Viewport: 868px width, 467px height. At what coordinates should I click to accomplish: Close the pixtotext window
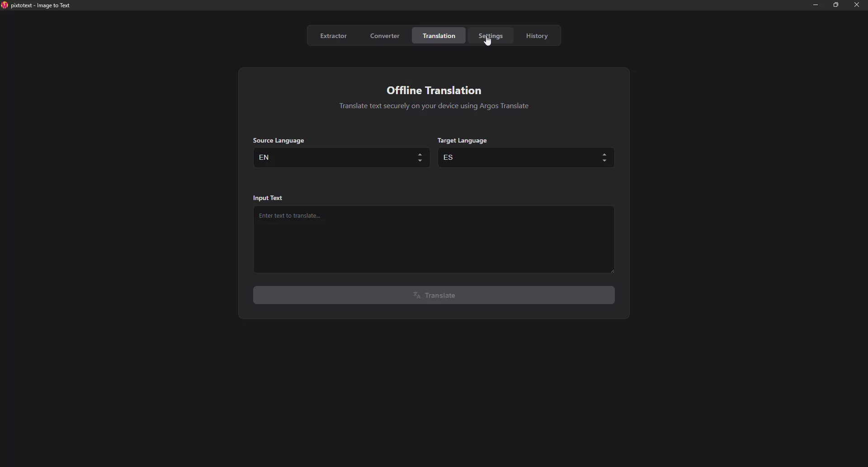[858, 5]
